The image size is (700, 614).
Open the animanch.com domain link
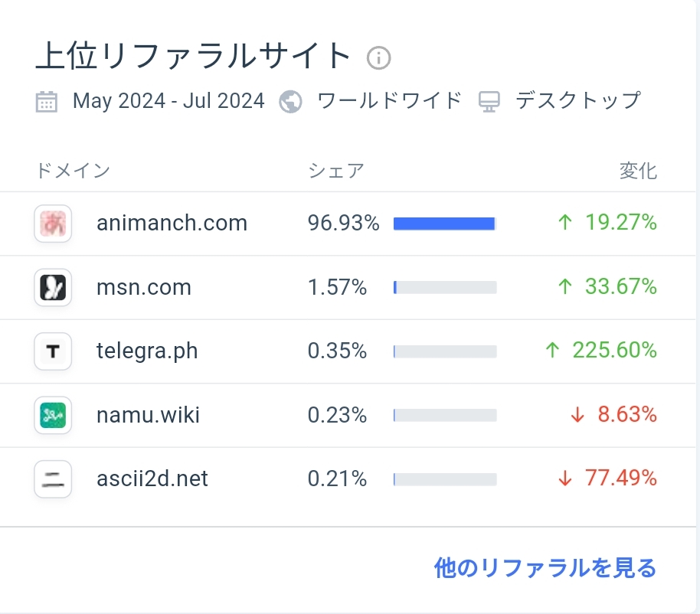coord(172,223)
